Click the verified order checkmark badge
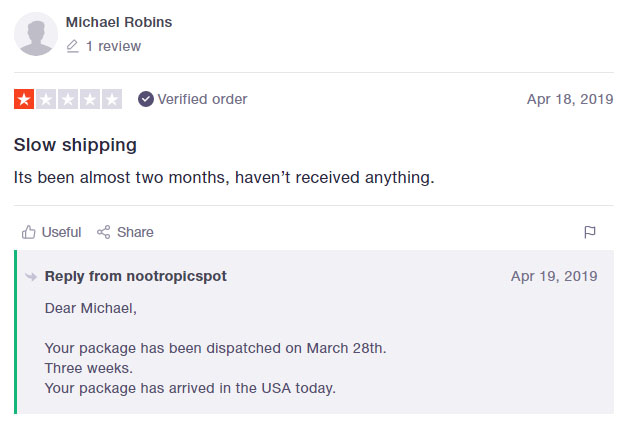 point(146,99)
